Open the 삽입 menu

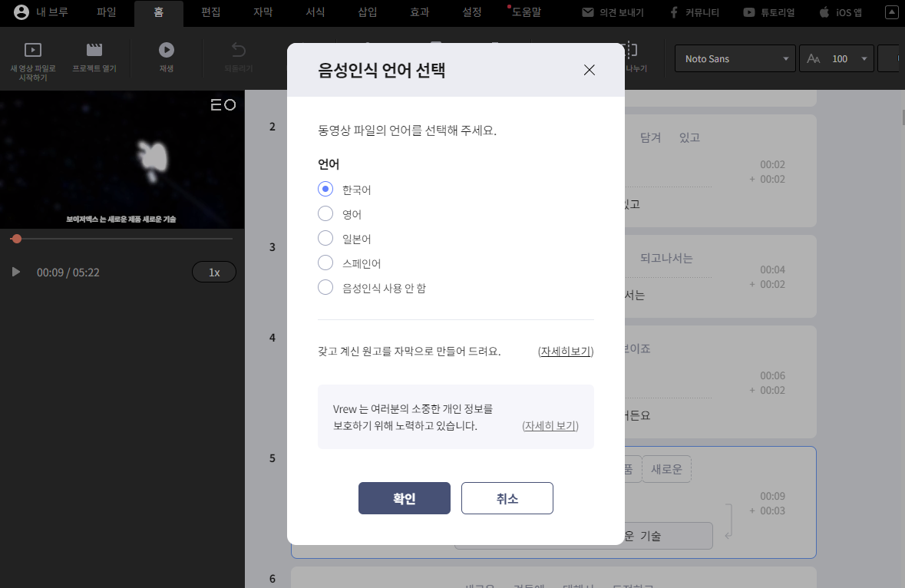pos(368,12)
